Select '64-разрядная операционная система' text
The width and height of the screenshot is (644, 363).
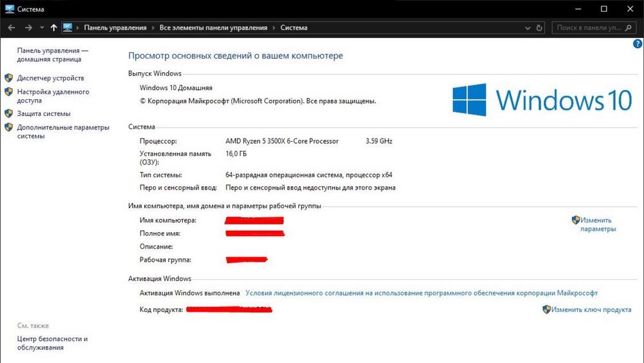(284, 175)
